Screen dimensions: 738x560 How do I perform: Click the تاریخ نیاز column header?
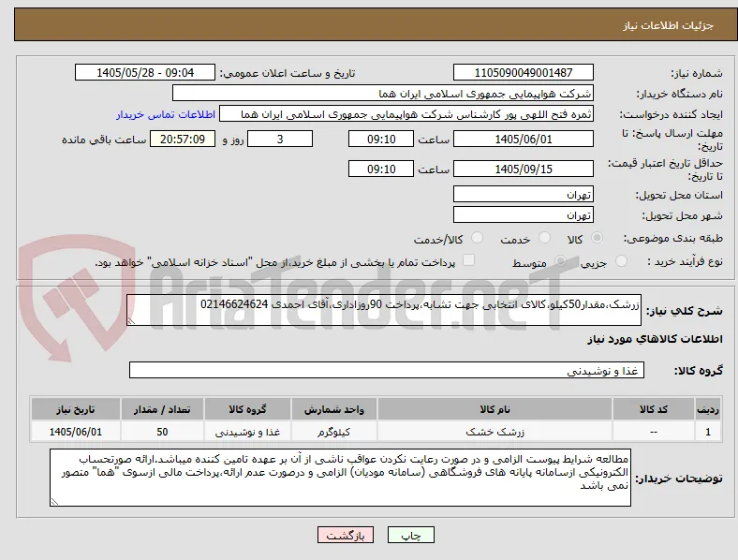click(76, 409)
